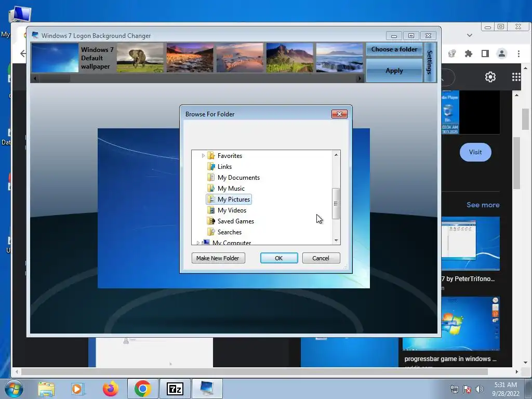Select the My Music folder

231,188
